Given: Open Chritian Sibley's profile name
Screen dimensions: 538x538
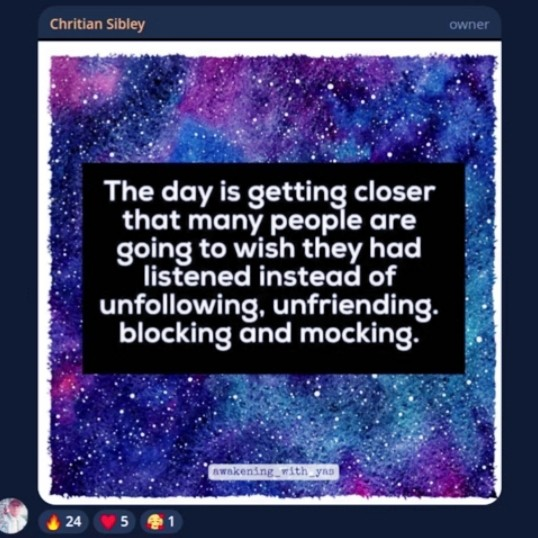Looking at the screenshot, I should [x=97, y=24].
